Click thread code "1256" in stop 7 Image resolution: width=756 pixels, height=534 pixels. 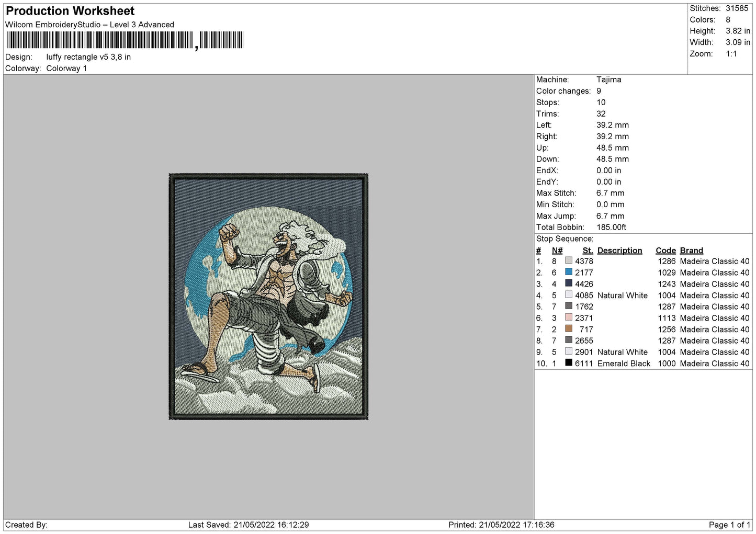click(x=667, y=330)
